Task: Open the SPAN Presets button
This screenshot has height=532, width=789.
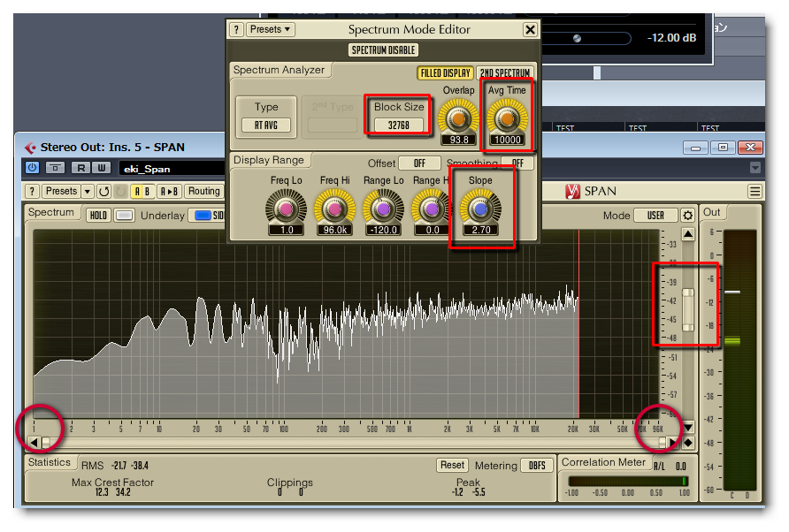Action: (x=61, y=191)
